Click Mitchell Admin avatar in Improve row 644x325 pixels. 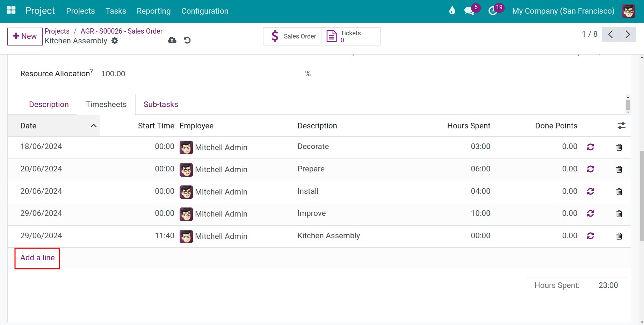(186, 214)
